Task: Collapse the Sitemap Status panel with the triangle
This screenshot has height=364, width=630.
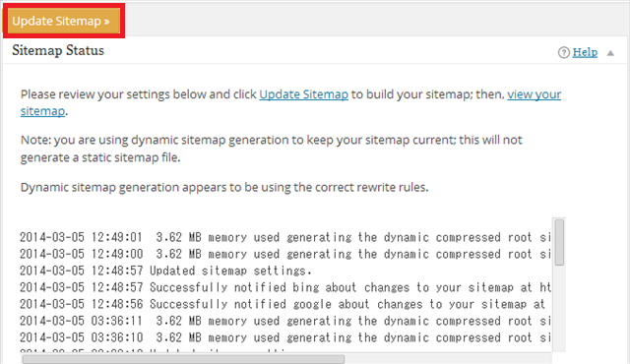Action: click(x=610, y=53)
